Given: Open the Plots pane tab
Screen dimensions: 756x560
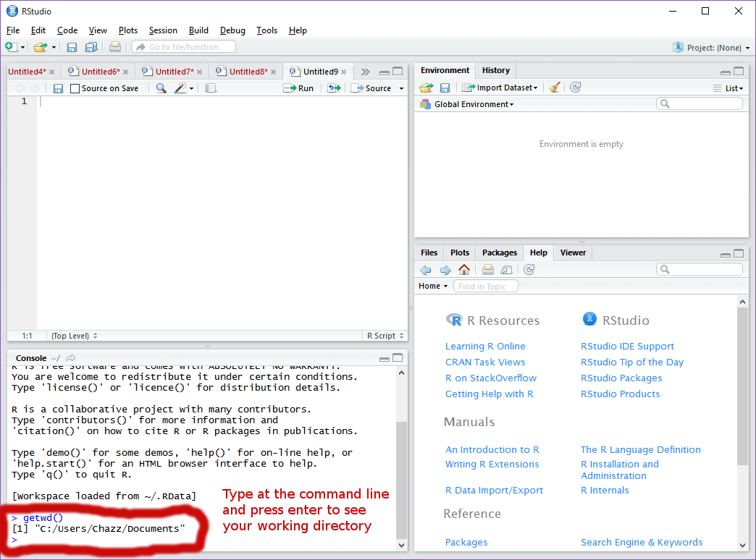Looking at the screenshot, I should tap(460, 253).
